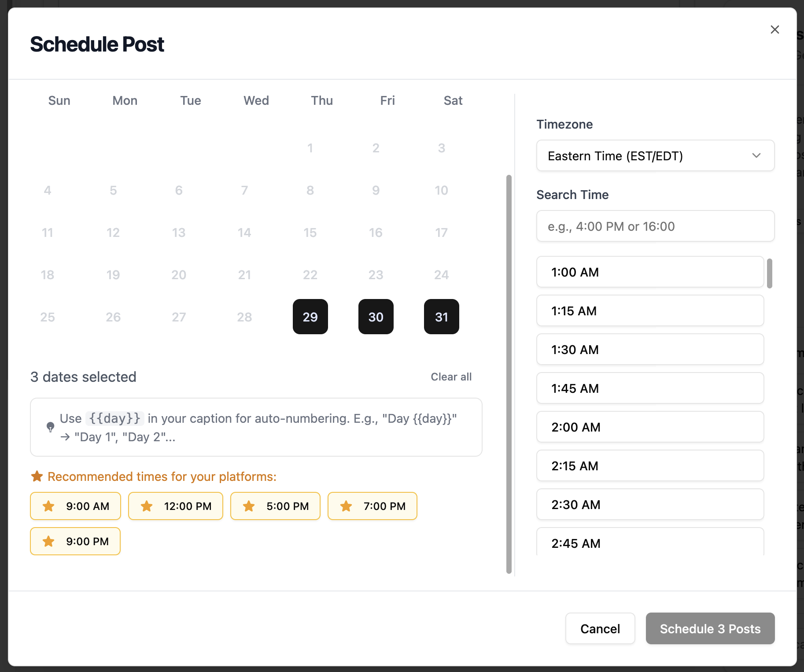
Task: Click the Clear all link
Action: (x=451, y=377)
